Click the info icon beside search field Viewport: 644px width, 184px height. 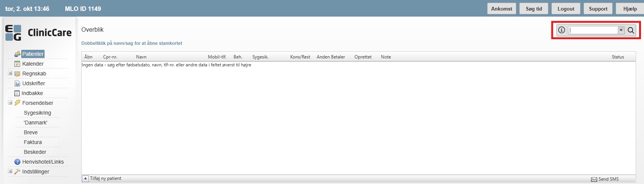(562, 30)
